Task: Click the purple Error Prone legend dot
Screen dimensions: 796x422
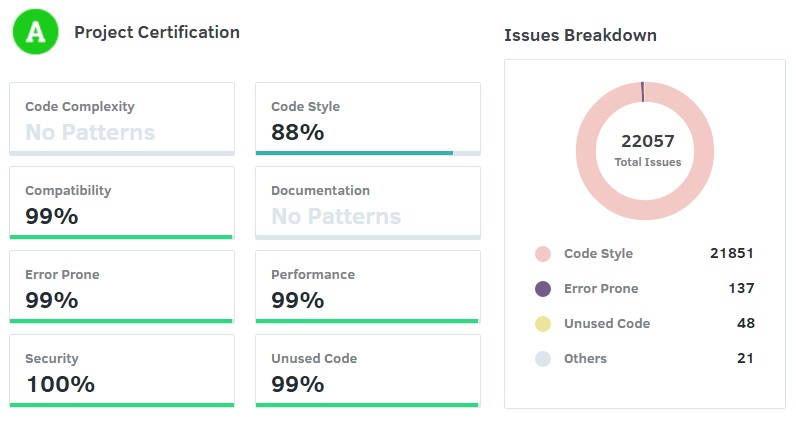Action: click(543, 289)
